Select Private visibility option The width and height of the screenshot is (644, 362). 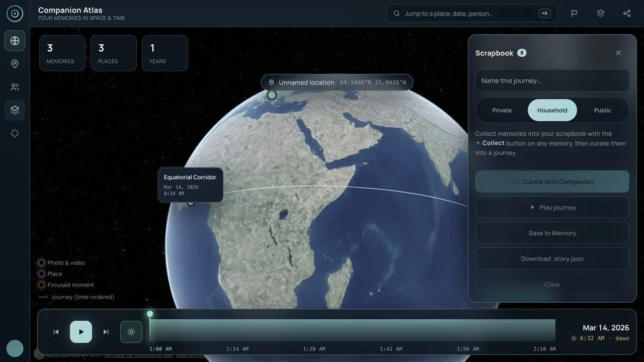tap(502, 110)
